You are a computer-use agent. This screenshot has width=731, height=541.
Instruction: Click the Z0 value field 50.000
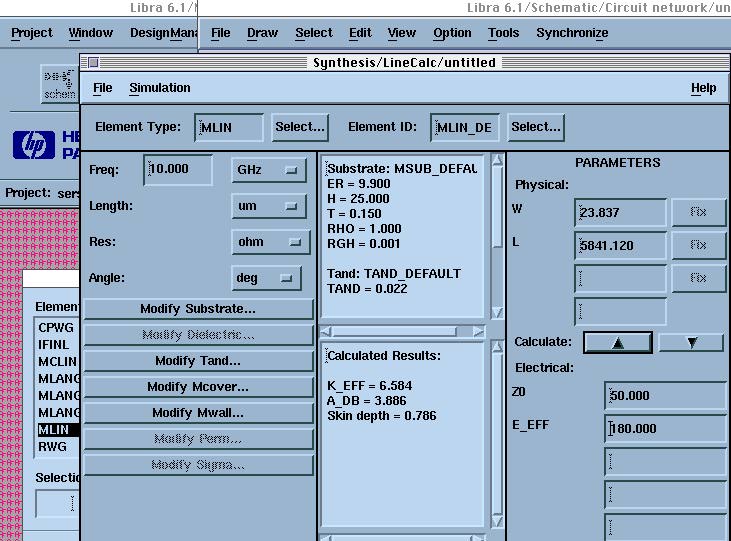[666, 395]
